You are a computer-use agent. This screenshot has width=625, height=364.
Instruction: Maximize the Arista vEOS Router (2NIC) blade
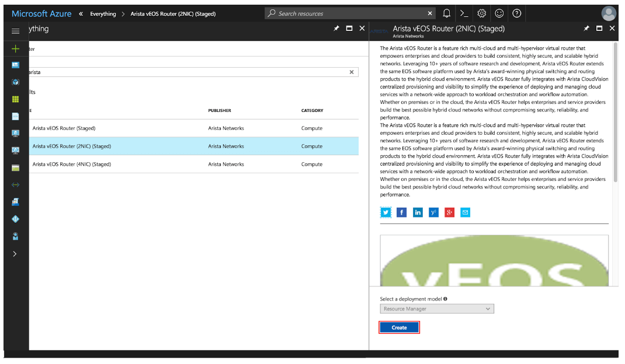pos(599,28)
